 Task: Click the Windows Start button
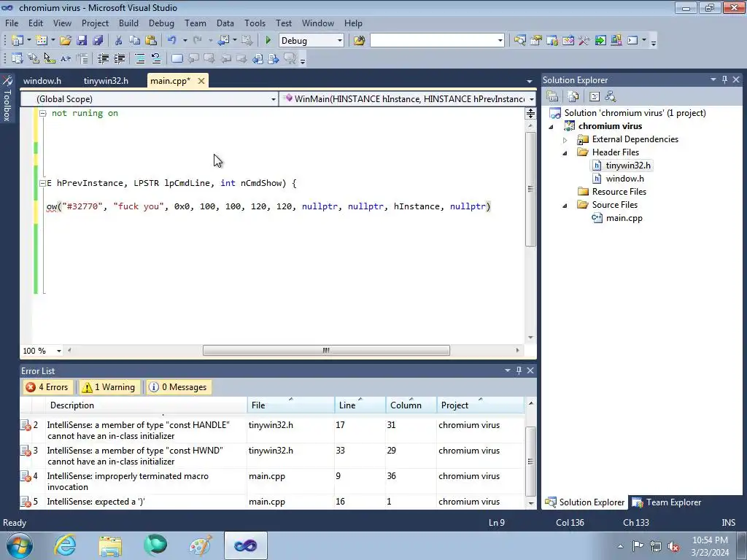(x=20, y=545)
